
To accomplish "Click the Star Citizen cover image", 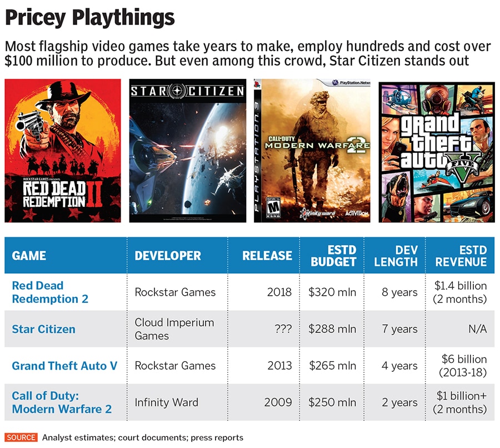I will coord(187,151).
